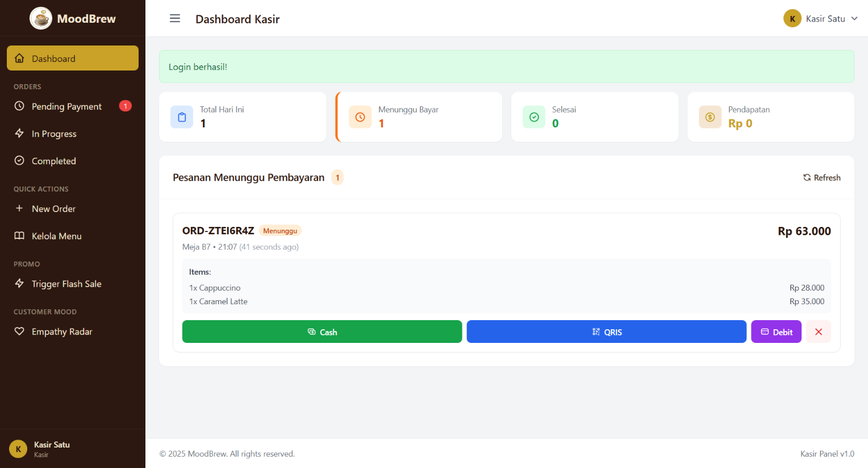868x468 pixels.
Task: Select the Dashboard home icon in sidebar
Action: (x=19, y=58)
